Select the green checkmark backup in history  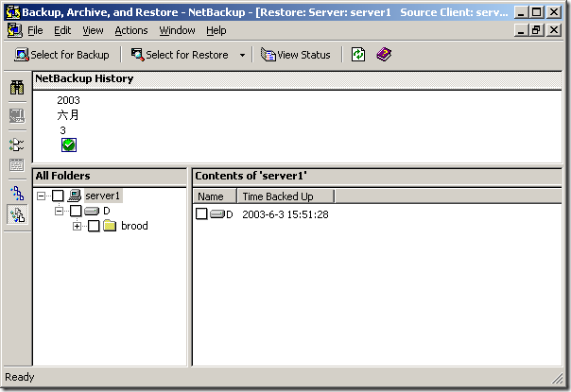pyautogui.click(x=69, y=145)
